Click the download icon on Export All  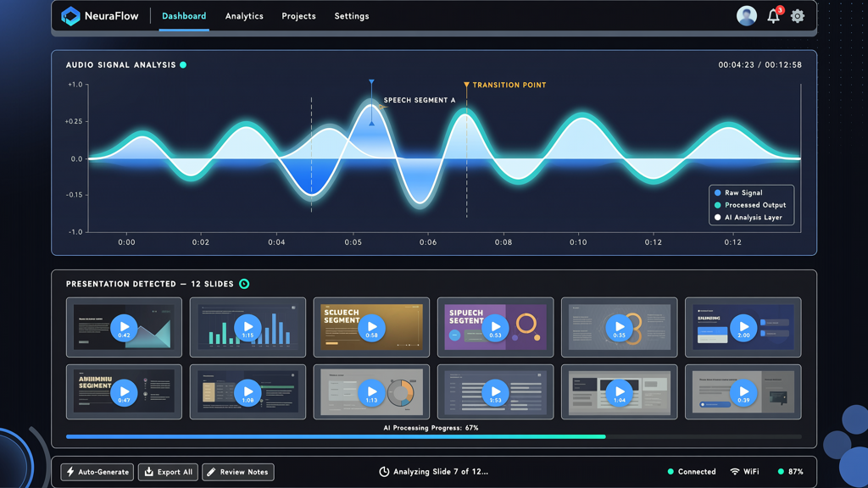pyautogui.click(x=149, y=471)
